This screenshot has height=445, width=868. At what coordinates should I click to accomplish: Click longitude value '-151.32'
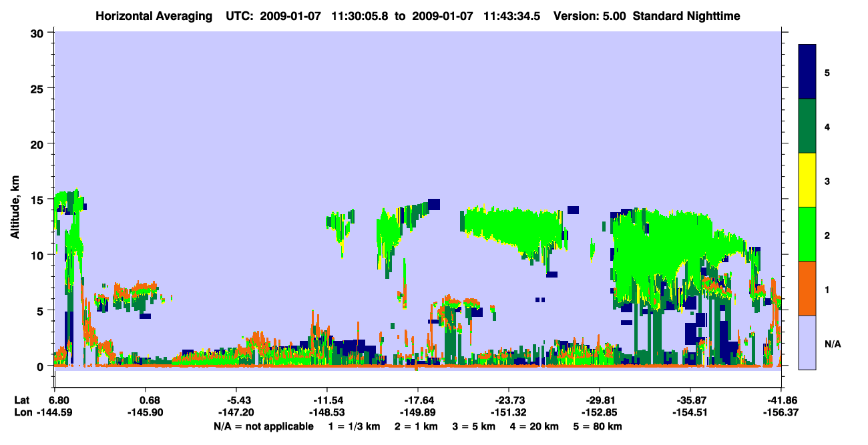[x=509, y=412]
